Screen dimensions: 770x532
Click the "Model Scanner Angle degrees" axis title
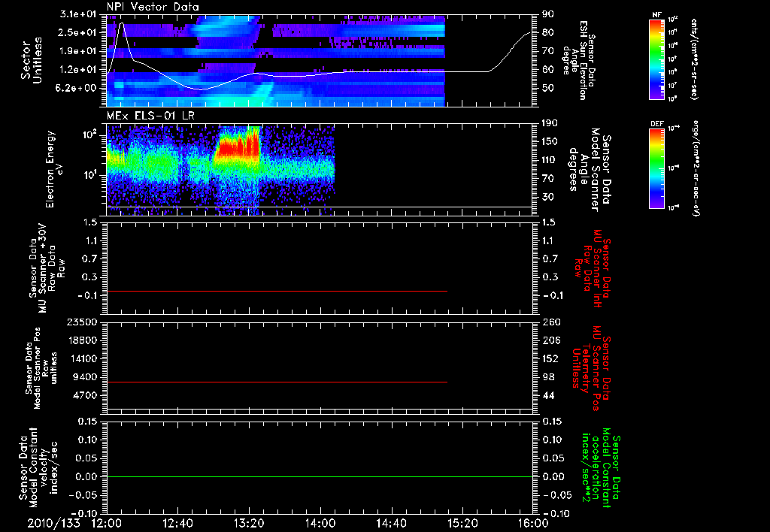point(590,170)
